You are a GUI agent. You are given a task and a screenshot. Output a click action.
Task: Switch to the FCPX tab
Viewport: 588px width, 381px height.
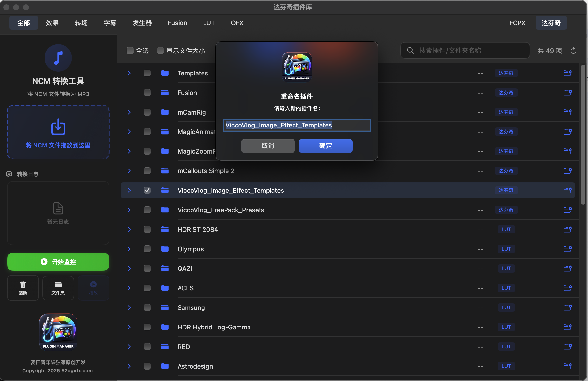tap(517, 23)
